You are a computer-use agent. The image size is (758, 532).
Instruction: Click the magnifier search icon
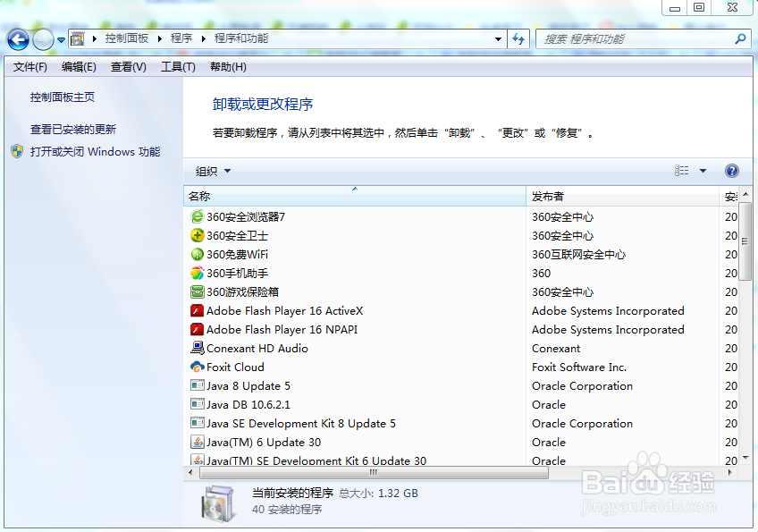click(740, 39)
